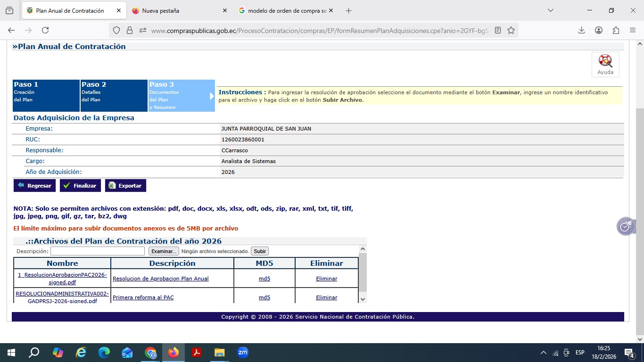Bookmark this page with star icon
This screenshot has height=362, width=644.
point(511,30)
